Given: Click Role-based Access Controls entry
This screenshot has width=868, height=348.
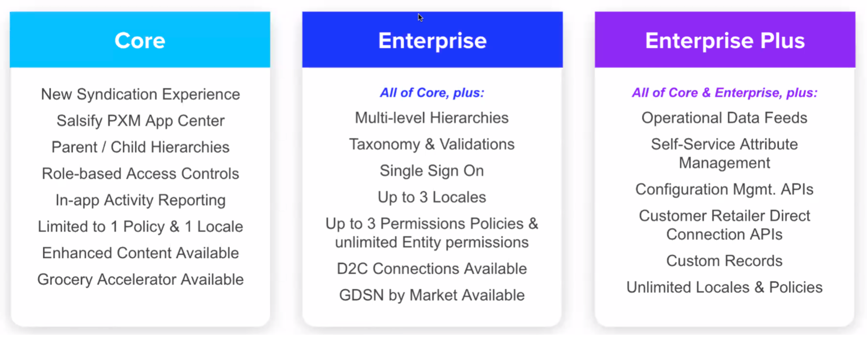Looking at the screenshot, I should coord(140,173).
